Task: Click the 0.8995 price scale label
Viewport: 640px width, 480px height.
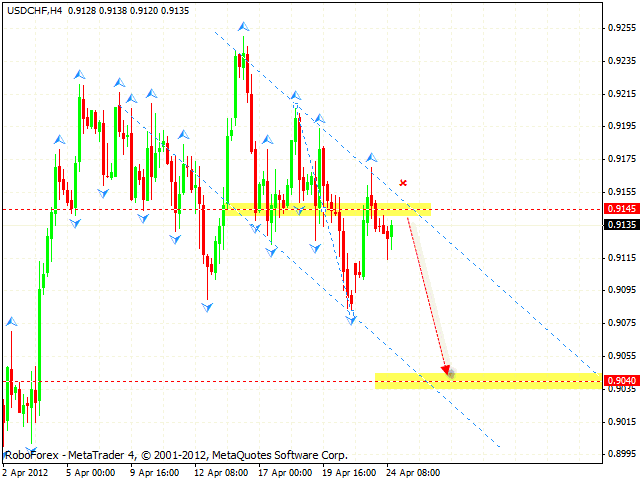Action: click(621, 454)
